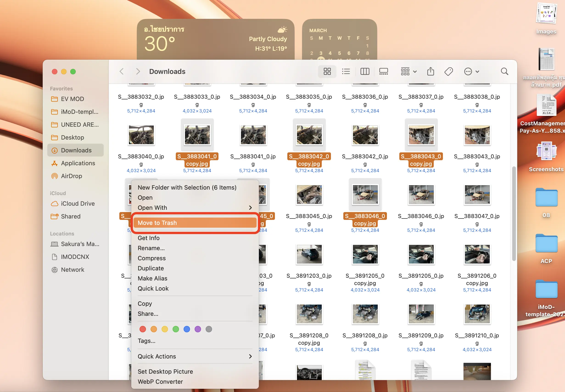Switch to column view

365,71
